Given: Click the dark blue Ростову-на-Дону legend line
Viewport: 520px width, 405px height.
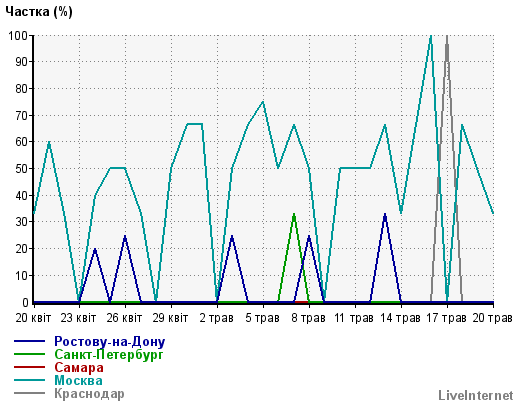Looking at the screenshot, I should [x=29, y=341].
